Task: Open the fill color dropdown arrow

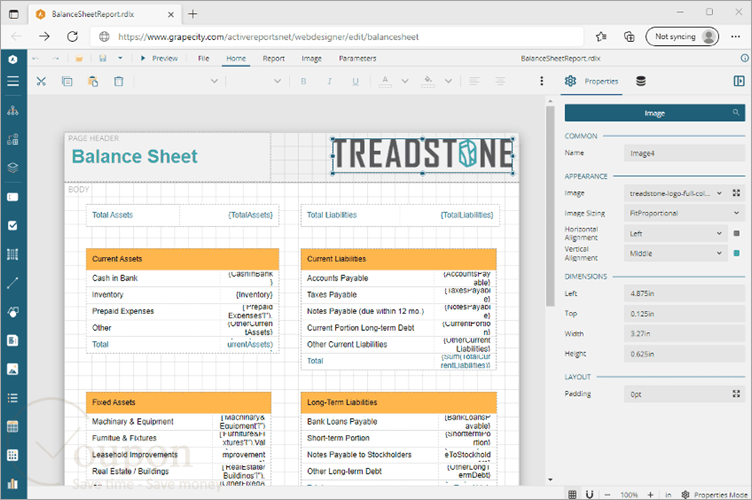Action: click(x=448, y=81)
